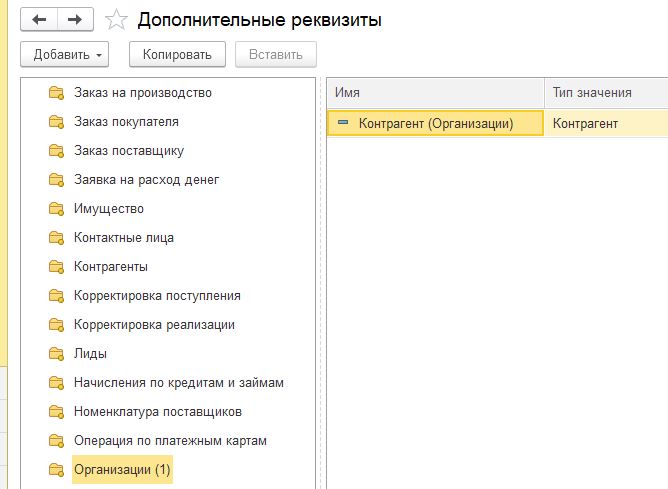Click folder icon next to Заказ на производство

click(x=56, y=93)
